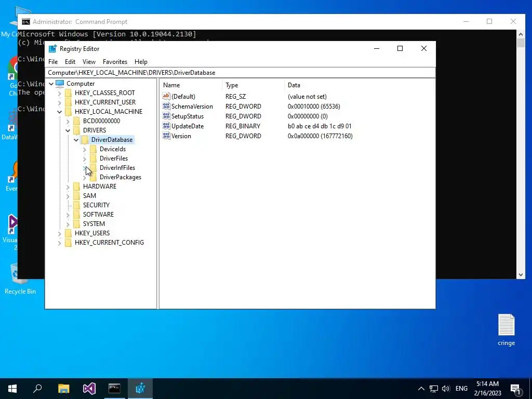Switch to Command Prompt taskbar button

click(114, 389)
